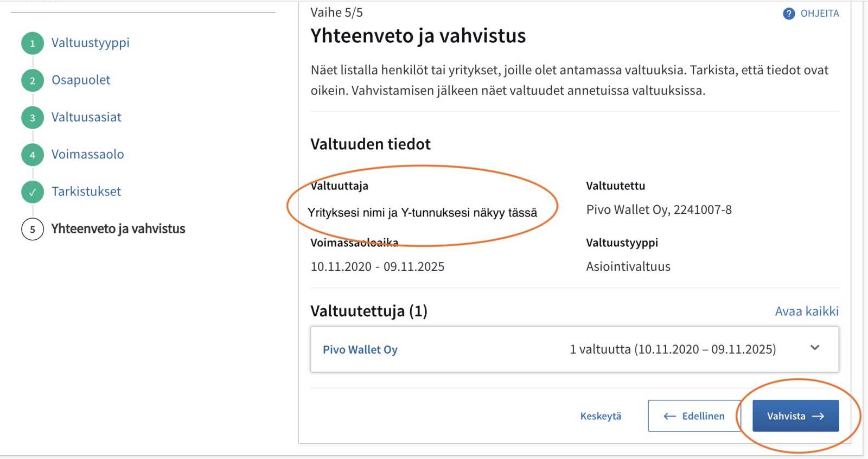This screenshot has height=459, width=868.
Task: Open the Tarkistukset step
Action: [86, 192]
